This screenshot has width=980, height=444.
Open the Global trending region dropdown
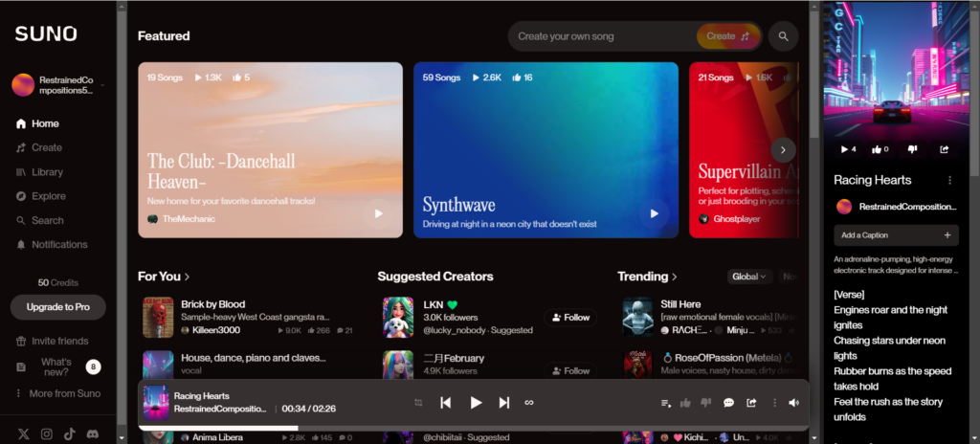[x=750, y=277]
